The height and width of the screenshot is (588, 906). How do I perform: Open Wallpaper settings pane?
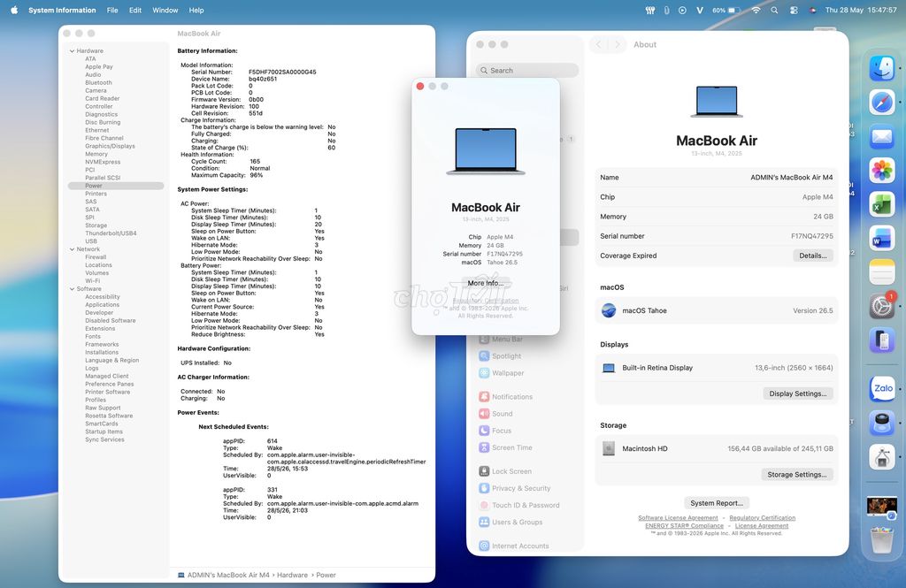pyautogui.click(x=502, y=373)
